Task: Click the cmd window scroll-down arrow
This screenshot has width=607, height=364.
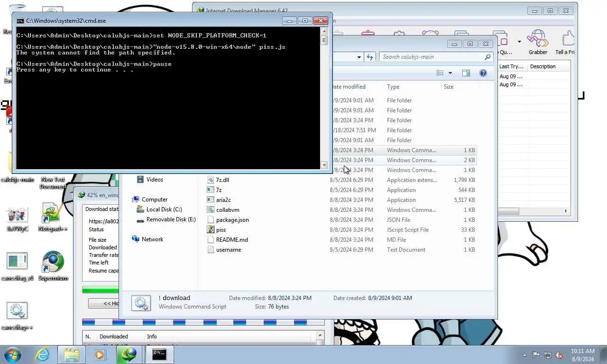Action: pos(324,165)
